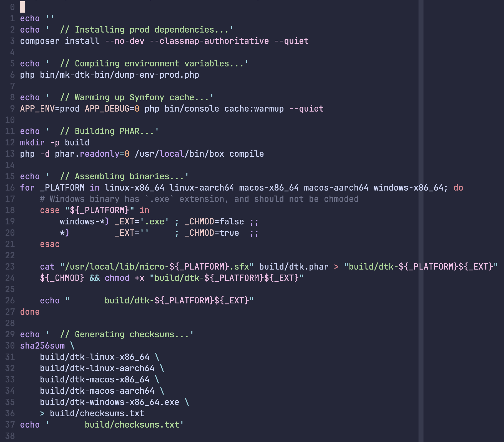Click the chmod command on line 24
This screenshot has width=504, height=442.
[117, 278]
